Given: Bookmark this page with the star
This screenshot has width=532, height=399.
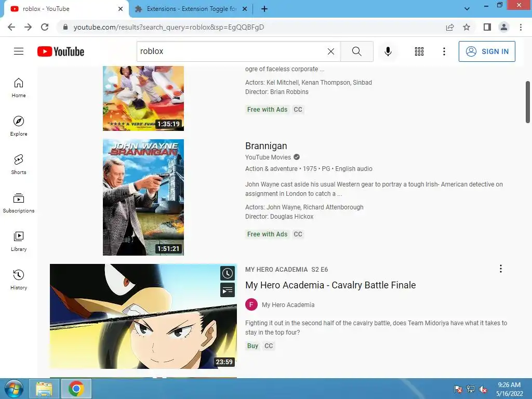Looking at the screenshot, I should click(x=467, y=27).
